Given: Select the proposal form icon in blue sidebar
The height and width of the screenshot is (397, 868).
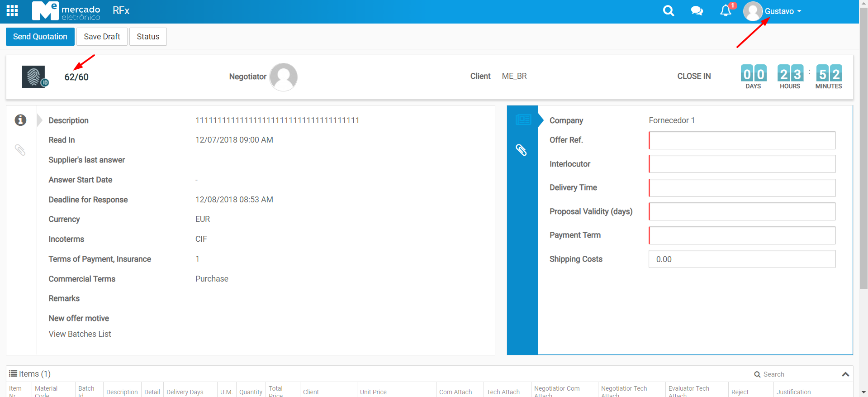Looking at the screenshot, I should [x=523, y=120].
